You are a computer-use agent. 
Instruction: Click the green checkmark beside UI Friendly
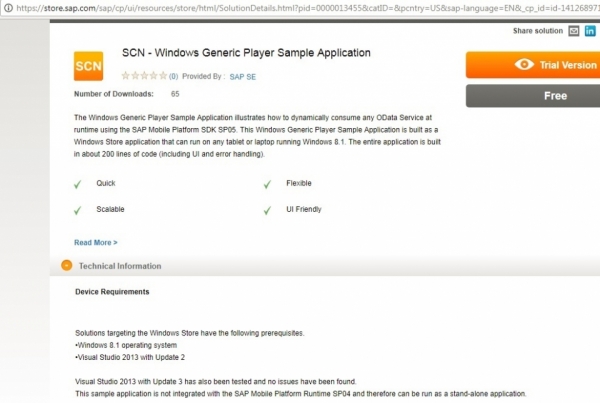tap(267, 210)
